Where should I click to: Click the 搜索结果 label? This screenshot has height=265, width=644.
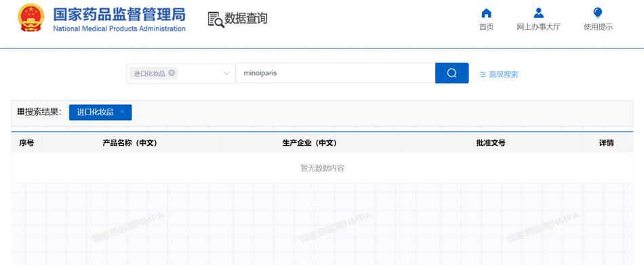[x=43, y=112]
